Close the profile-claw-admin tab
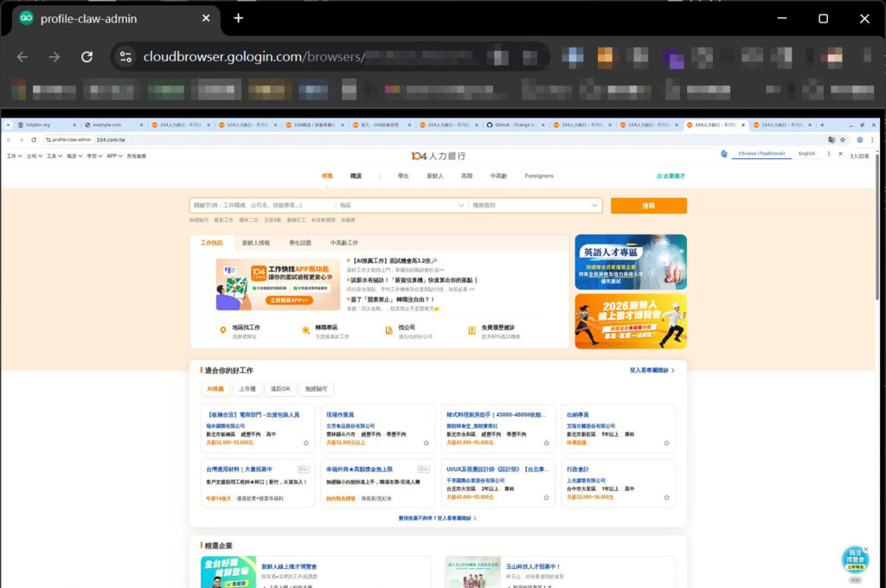 pyautogui.click(x=206, y=18)
